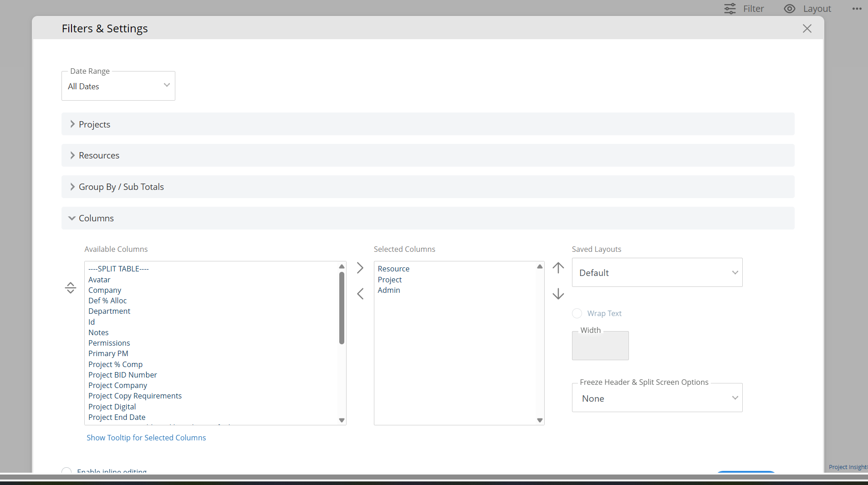Toggle the Wrap Text option
Viewport: 868px width, 485px height.
[577, 313]
